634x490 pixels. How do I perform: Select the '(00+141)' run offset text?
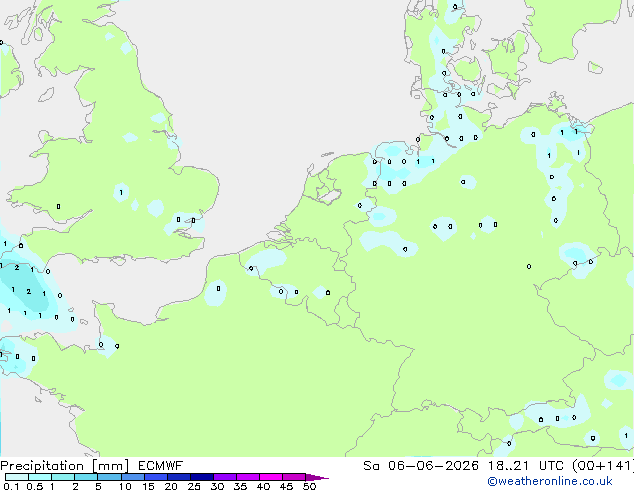pyautogui.click(x=603, y=466)
